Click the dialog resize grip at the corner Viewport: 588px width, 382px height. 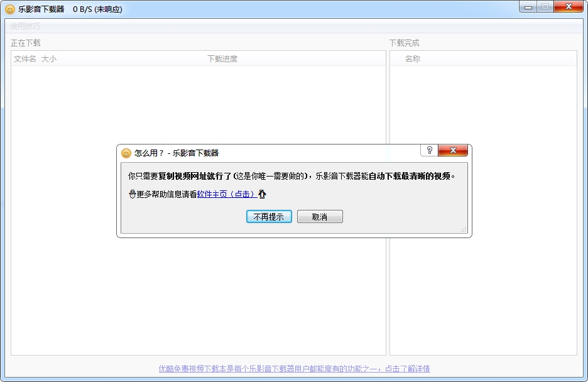tap(464, 229)
